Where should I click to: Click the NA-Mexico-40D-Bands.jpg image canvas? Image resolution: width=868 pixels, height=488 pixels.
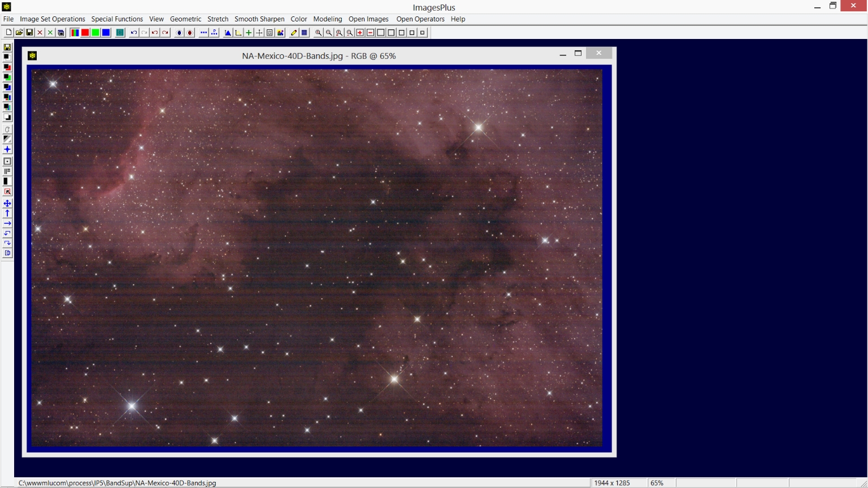click(317, 258)
